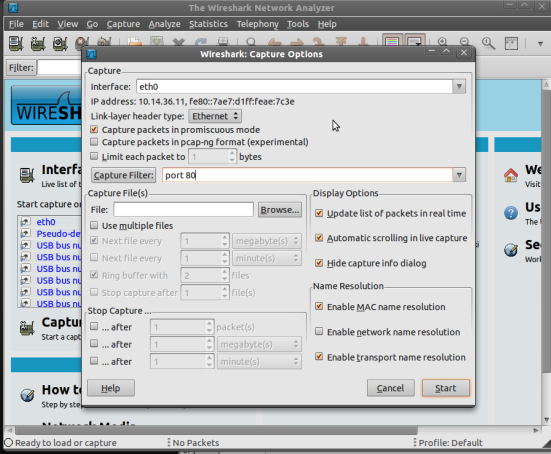Screen dimensions: 551x454
Task: Click the Capture Filter: button
Action: click(124, 175)
